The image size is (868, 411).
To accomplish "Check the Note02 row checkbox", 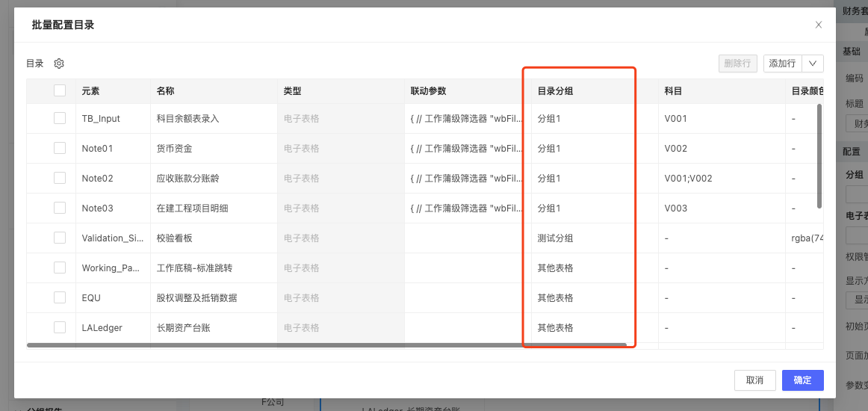I will pyautogui.click(x=60, y=178).
